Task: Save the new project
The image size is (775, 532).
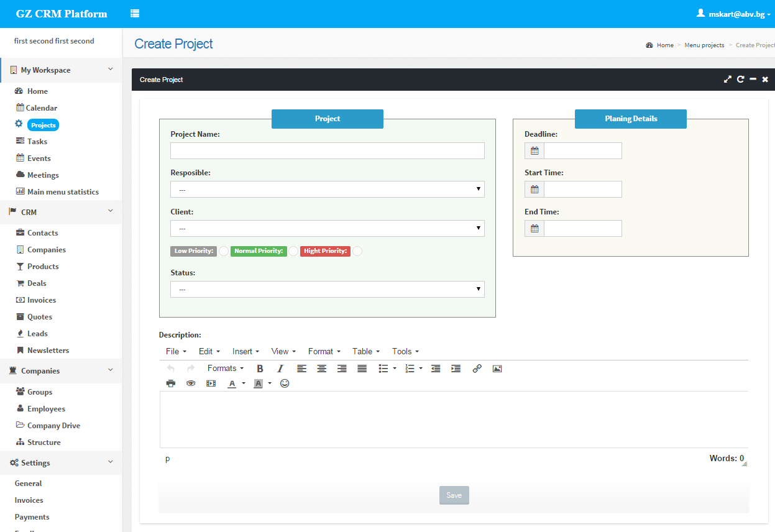Action: (x=454, y=495)
